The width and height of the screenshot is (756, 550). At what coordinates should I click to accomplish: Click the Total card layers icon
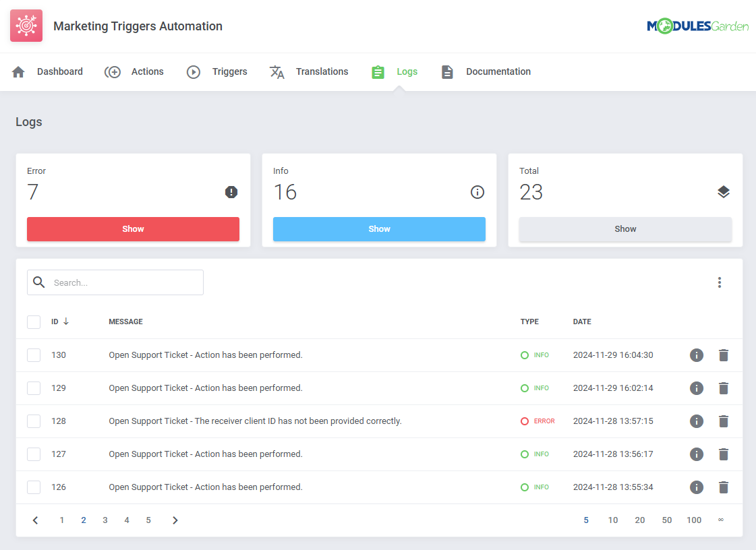[x=723, y=192]
